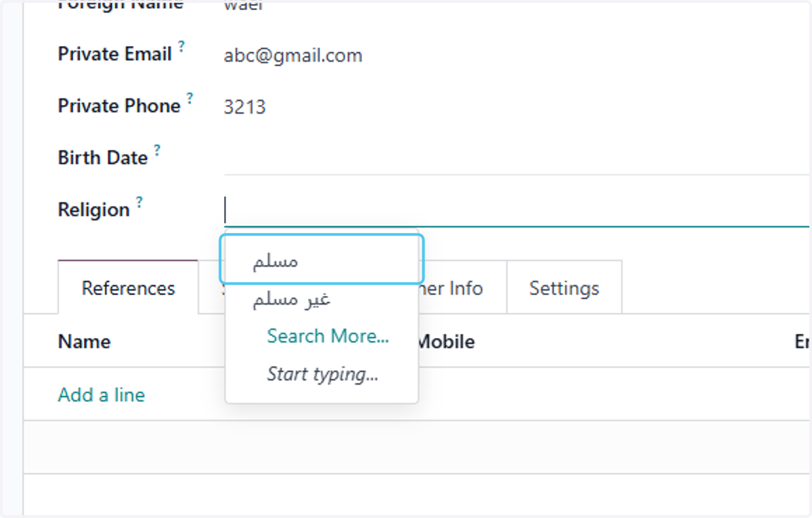The width and height of the screenshot is (812, 518).
Task: Open help tooltip for Private Phone
Action: point(190,98)
